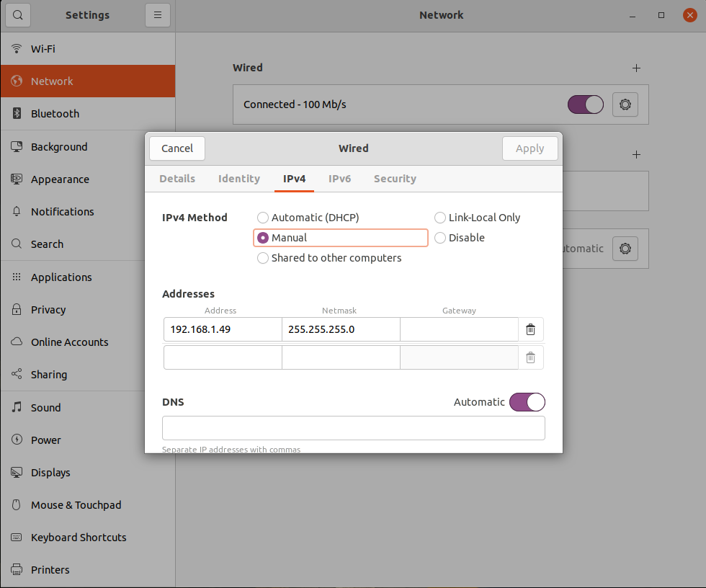Open the Settings hamburger menu
Screen dimensions: 706x588
click(x=158, y=15)
